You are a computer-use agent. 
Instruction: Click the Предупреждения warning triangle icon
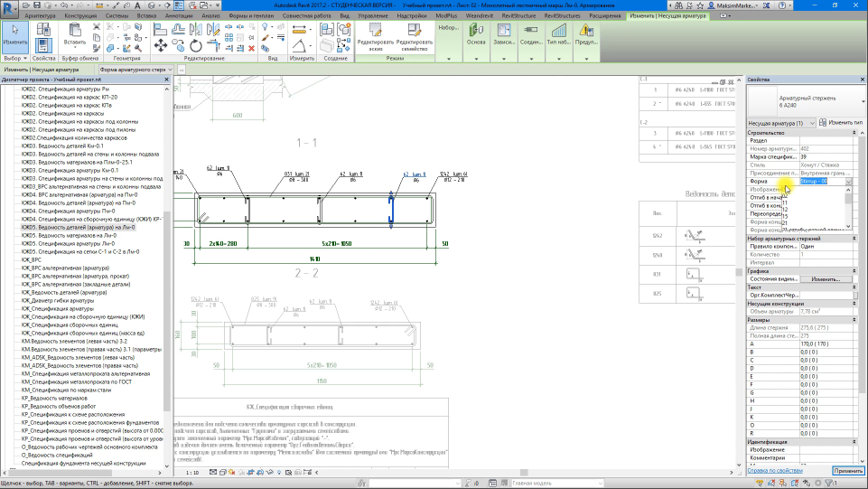(x=586, y=30)
